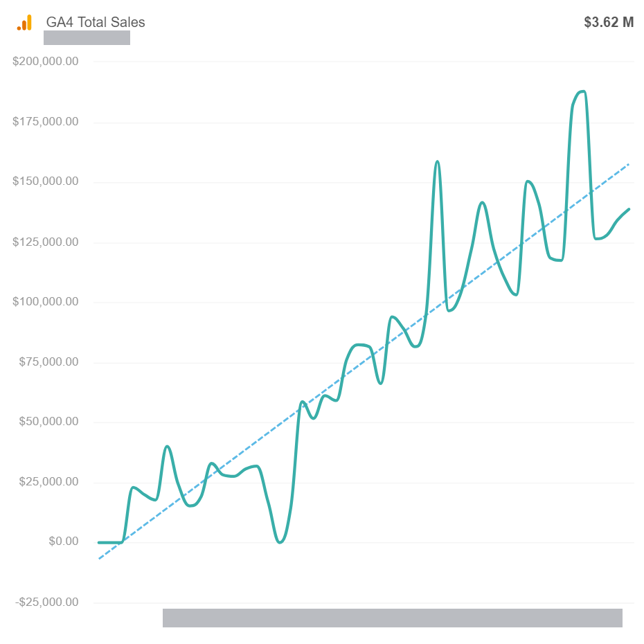Click the $75,000.00 axis label
The width and height of the screenshot is (644, 644).
tap(49, 362)
